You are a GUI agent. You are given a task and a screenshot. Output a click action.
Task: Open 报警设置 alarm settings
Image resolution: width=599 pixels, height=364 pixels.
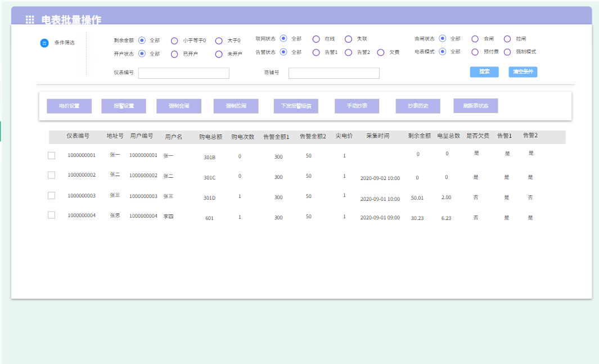click(123, 106)
